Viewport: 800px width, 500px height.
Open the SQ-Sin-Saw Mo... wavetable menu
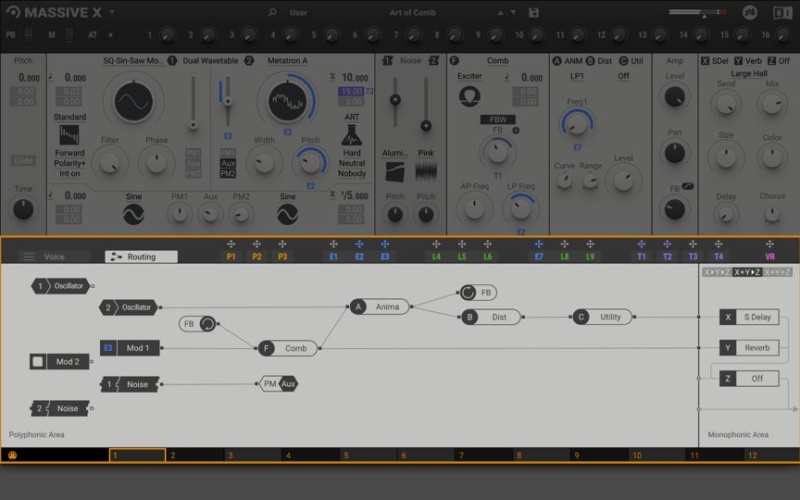click(x=133, y=61)
